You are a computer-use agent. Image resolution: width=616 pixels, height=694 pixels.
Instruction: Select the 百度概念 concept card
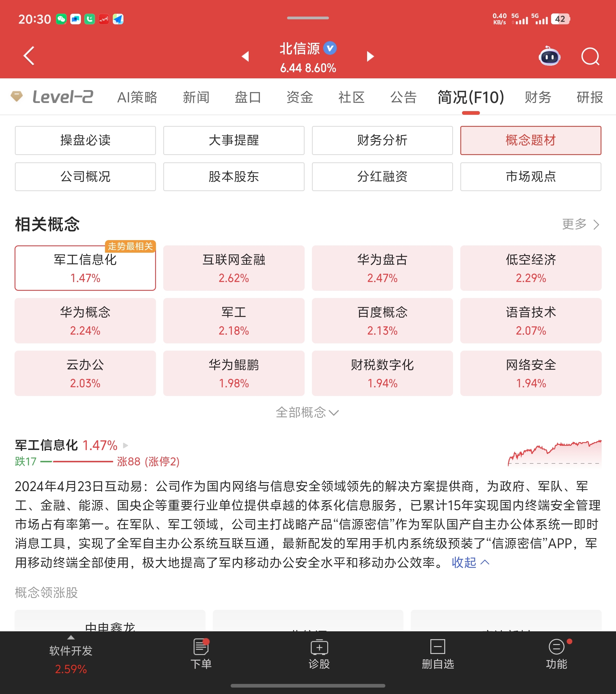382,321
